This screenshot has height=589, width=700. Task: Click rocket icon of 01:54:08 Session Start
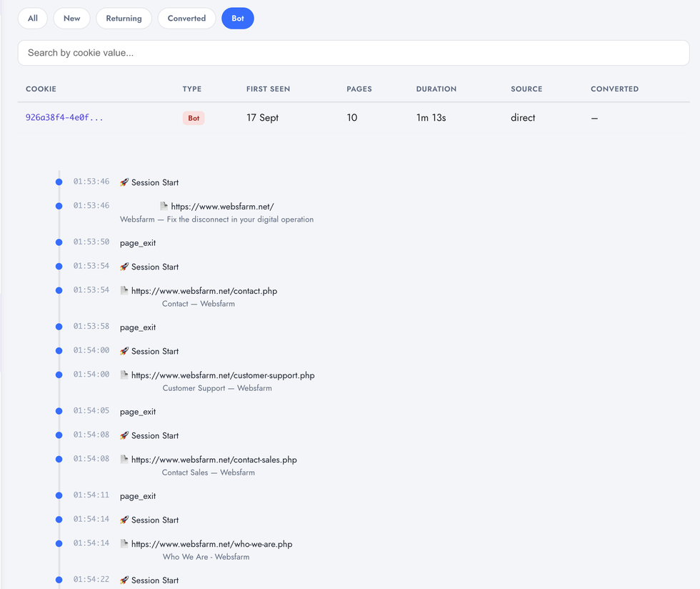point(124,436)
